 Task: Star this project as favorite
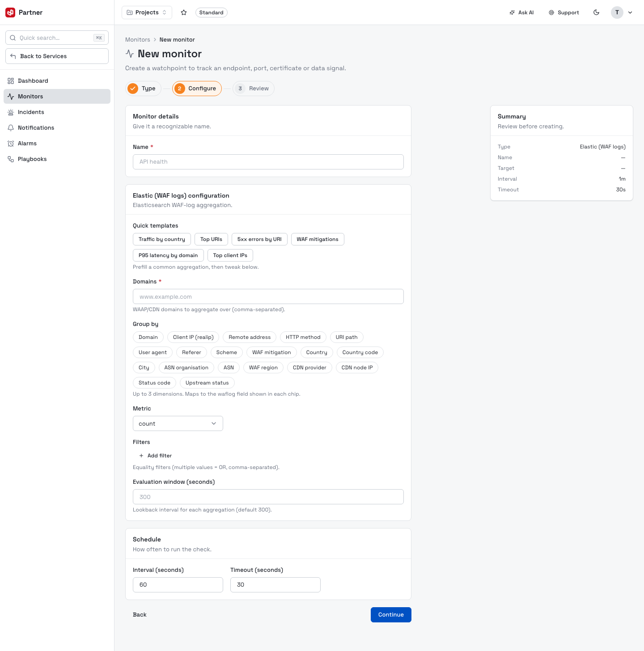tap(184, 13)
